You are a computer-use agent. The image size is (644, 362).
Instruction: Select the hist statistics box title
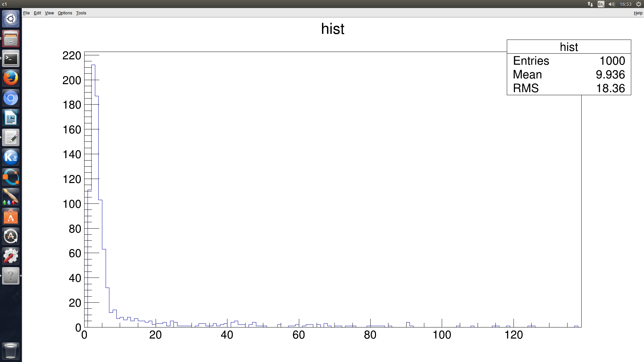tap(569, 47)
